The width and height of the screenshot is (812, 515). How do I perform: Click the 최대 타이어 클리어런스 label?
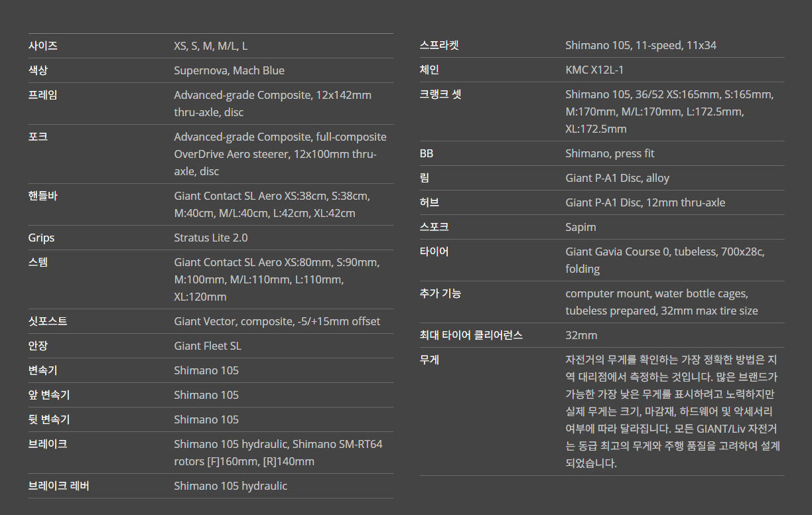pyautogui.click(x=471, y=335)
